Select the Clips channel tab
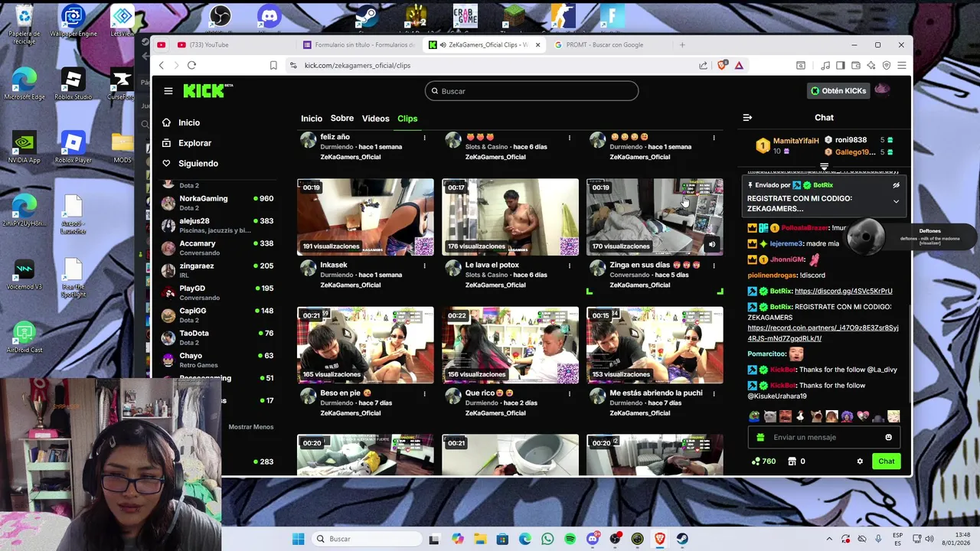Screen dimensions: 980x551 pyautogui.click(x=407, y=119)
